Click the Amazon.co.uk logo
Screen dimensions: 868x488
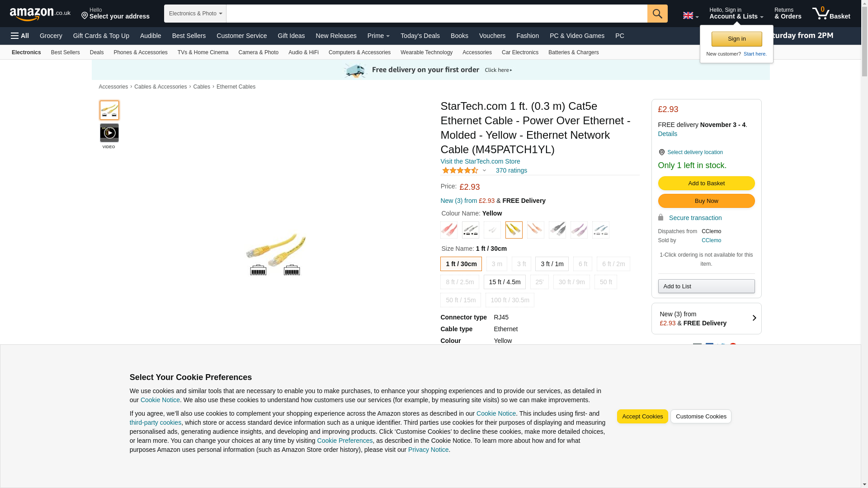[40, 14]
